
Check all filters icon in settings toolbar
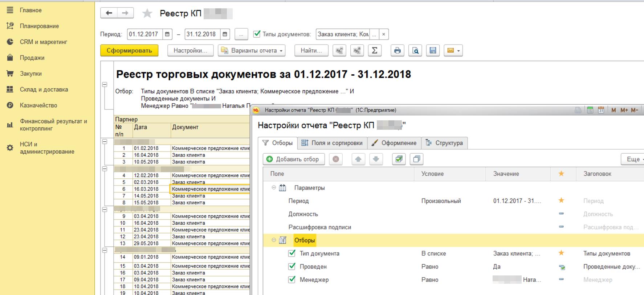click(x=399, y=159)
